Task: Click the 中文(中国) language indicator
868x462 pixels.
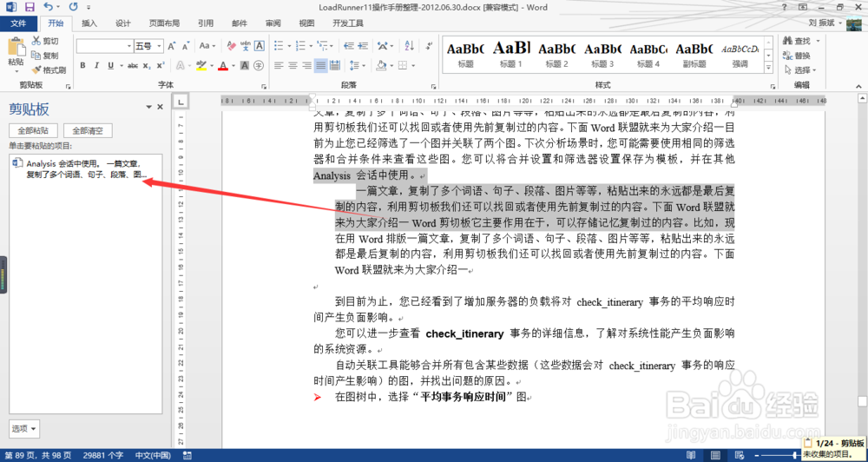Action: (154, 455)
